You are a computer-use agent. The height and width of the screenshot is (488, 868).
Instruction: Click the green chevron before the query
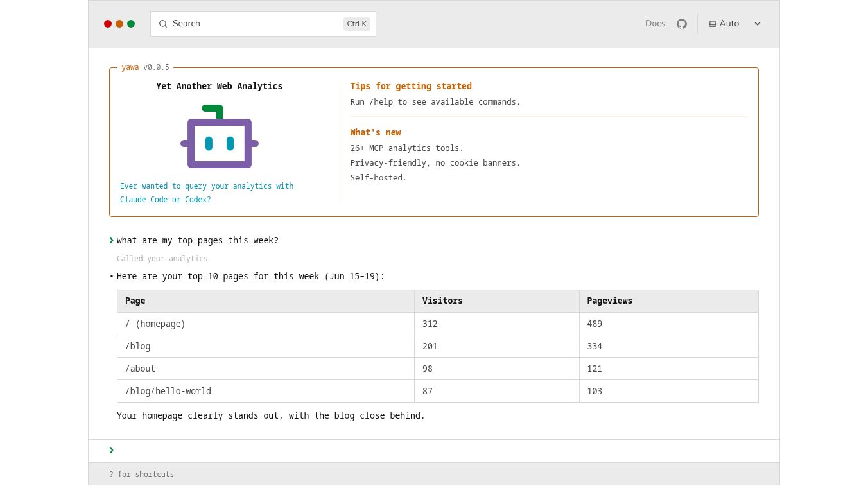pos(111,240)
